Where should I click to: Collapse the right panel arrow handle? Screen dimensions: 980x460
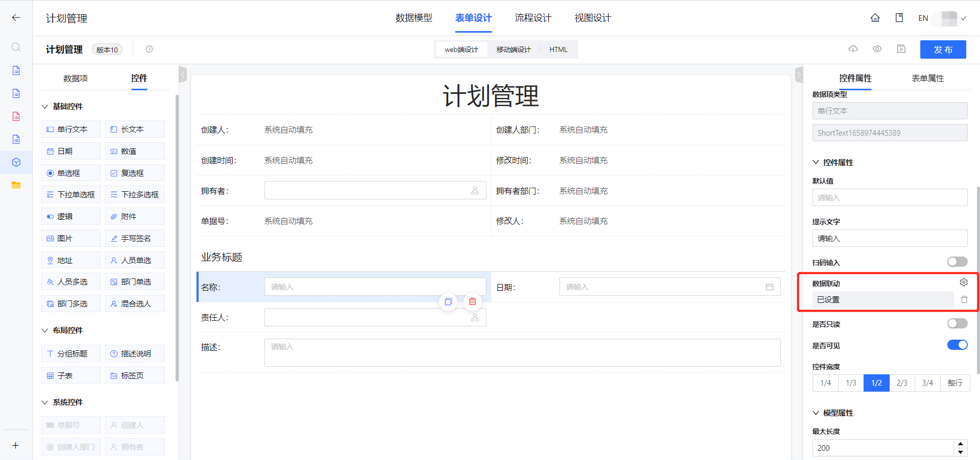pyautogui.click(x=799, y=74)
